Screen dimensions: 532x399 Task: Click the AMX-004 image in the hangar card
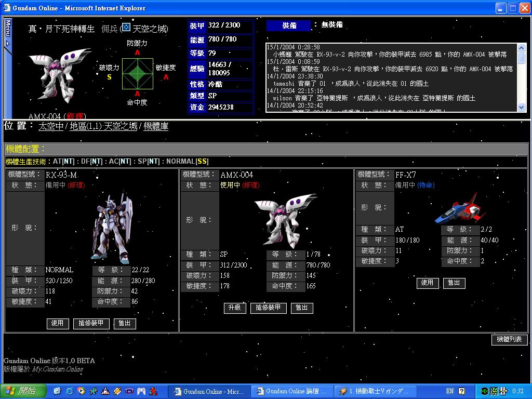tap(285, 220)
